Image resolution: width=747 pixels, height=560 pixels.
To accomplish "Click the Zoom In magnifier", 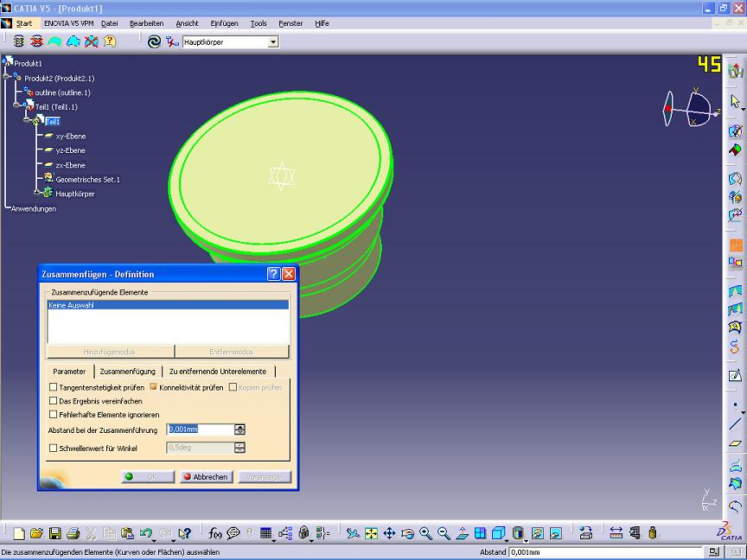I will 425,533.
